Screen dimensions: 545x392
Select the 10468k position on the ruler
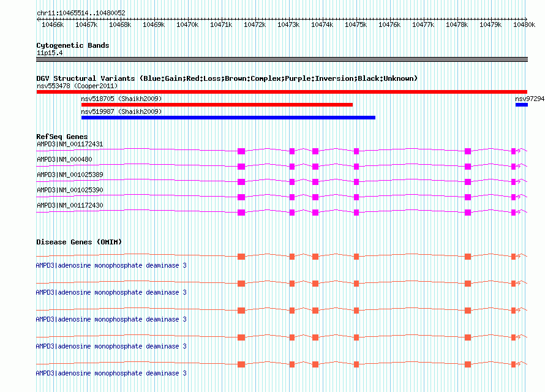tap(120, 24)
